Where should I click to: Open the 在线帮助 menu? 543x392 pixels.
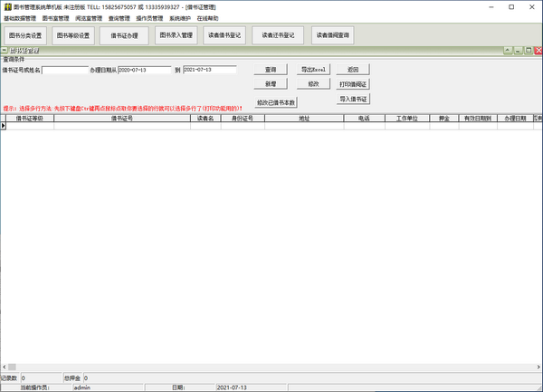208,18
